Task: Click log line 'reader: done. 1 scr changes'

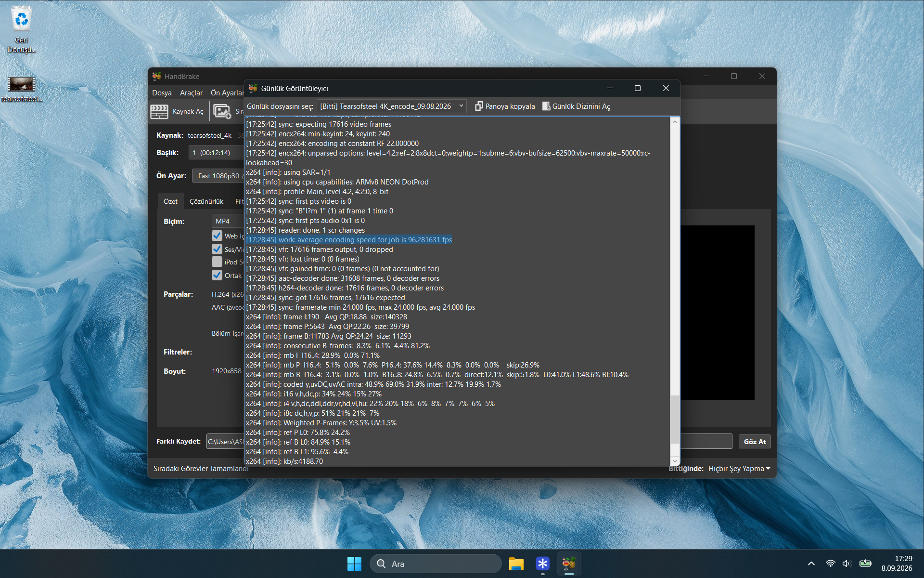Action: coord(305,230)
